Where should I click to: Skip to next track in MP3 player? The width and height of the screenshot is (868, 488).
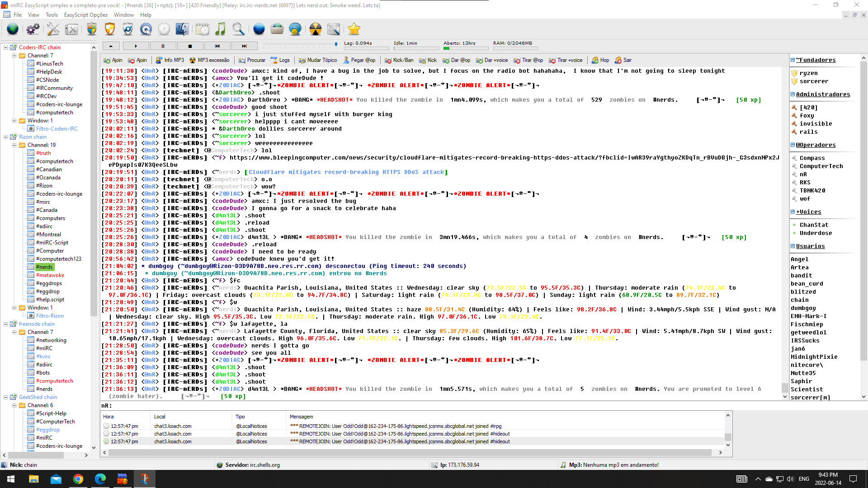click(x=244, y=46)
